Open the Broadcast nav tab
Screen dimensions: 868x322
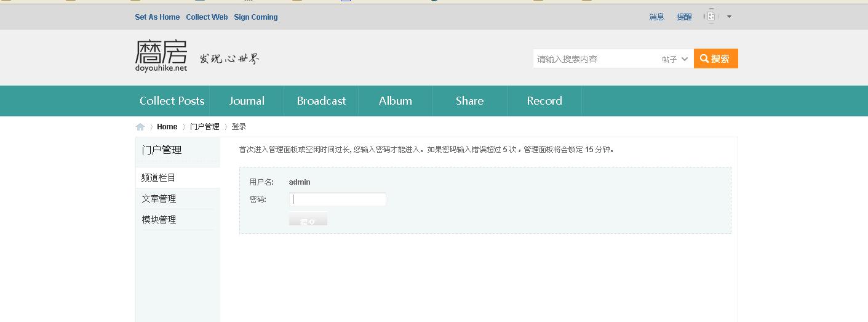pyautogui.click(x=321, y=101)
